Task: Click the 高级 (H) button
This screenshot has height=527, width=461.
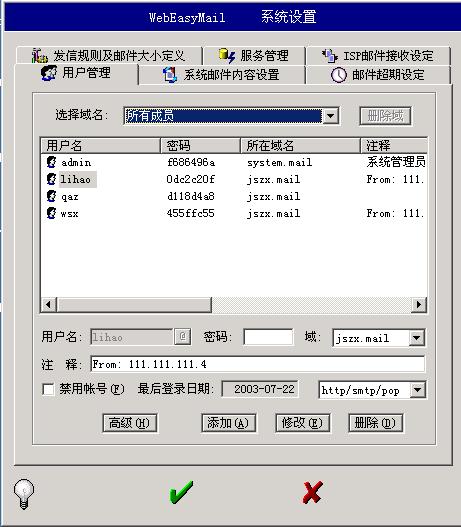Action: click(130, 423)
